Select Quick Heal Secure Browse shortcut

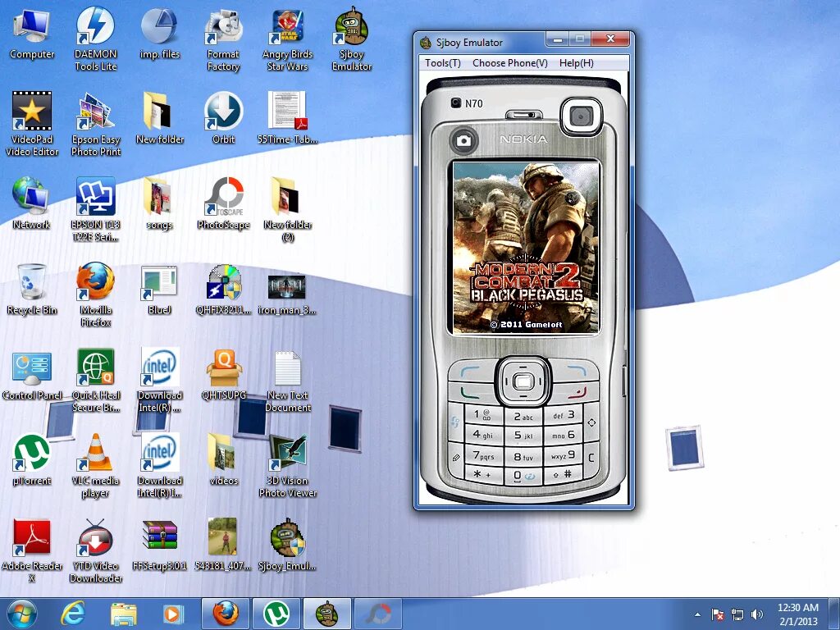[x=95, y=379]
